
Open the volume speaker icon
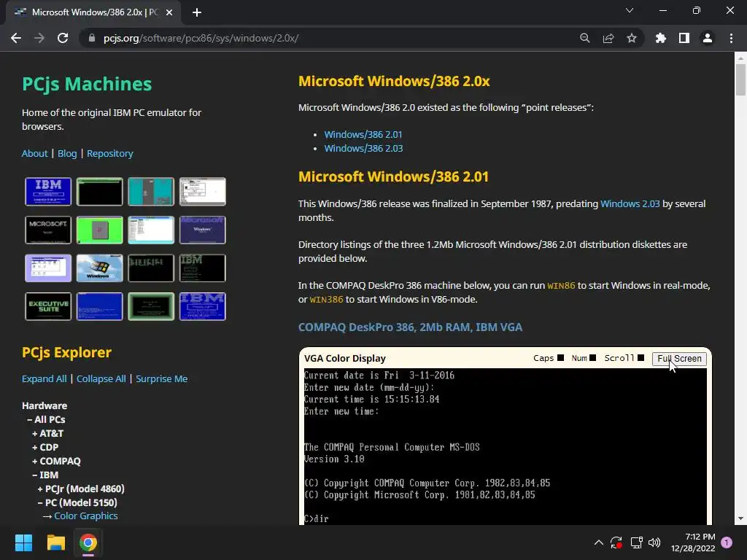tap(654, 542)
